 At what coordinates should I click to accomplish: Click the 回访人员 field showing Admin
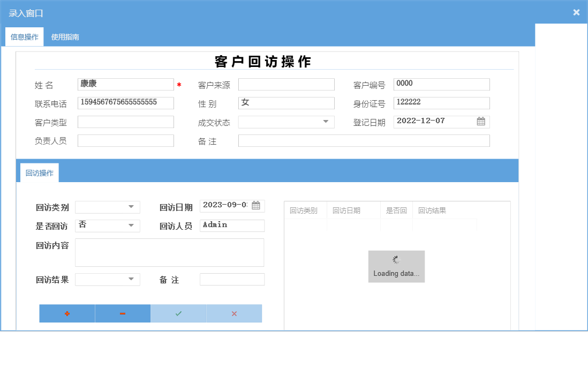click(231, 226)
